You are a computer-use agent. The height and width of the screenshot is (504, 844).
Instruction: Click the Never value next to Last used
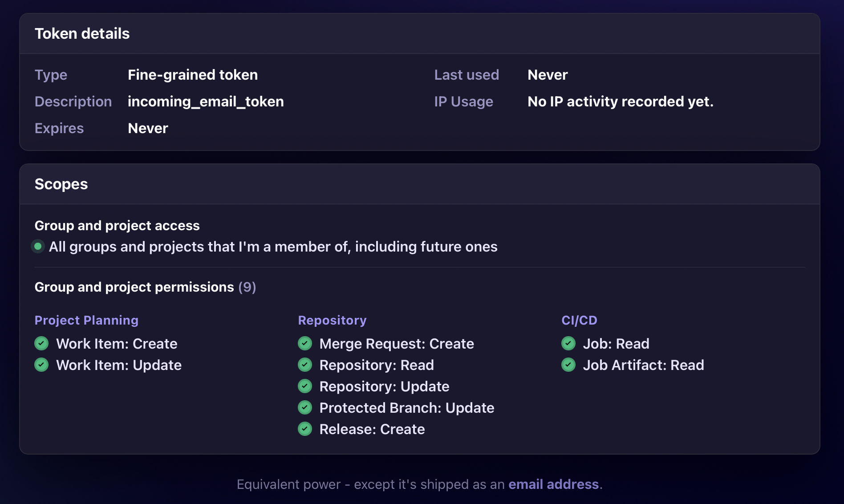(548, 75)
